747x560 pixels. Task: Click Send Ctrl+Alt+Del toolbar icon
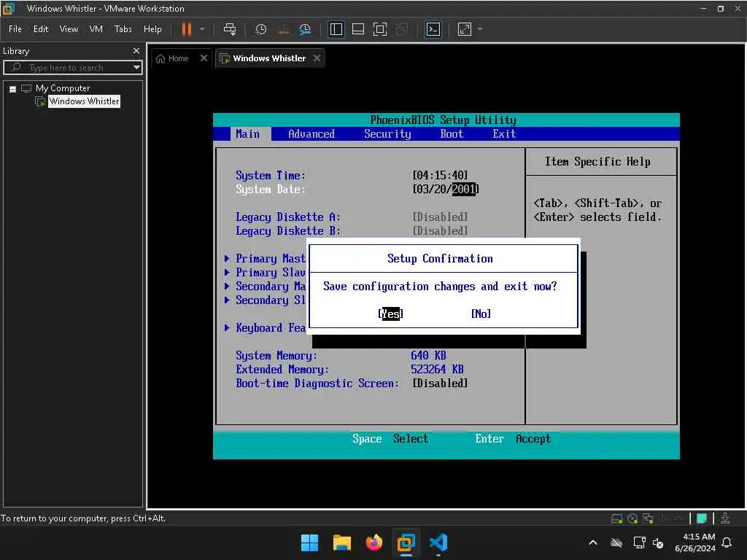tap(230, 29)
